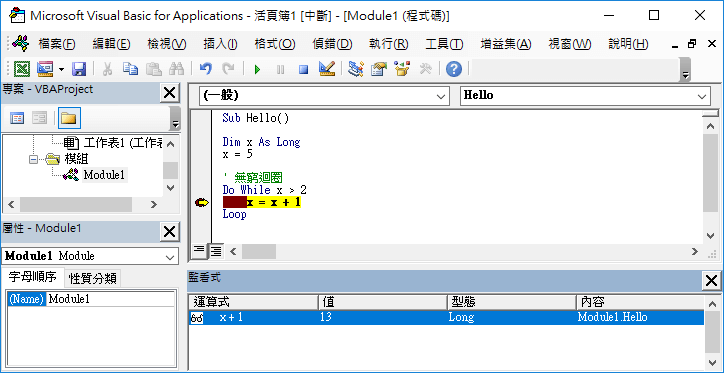The width and height of the screenshot is (724, 373).
Task: Close the 專案 - VBAProject panel
Action: 169,93
